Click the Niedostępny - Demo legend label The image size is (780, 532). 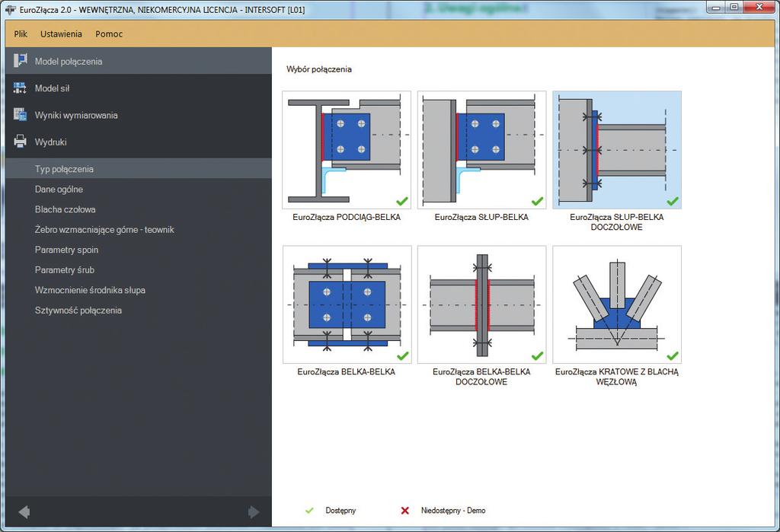point(453,511)
